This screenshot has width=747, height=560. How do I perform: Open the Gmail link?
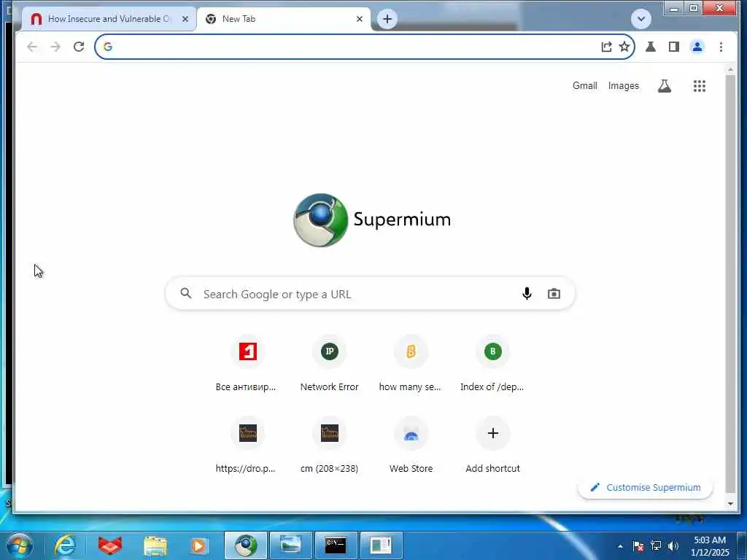point(584,86)
